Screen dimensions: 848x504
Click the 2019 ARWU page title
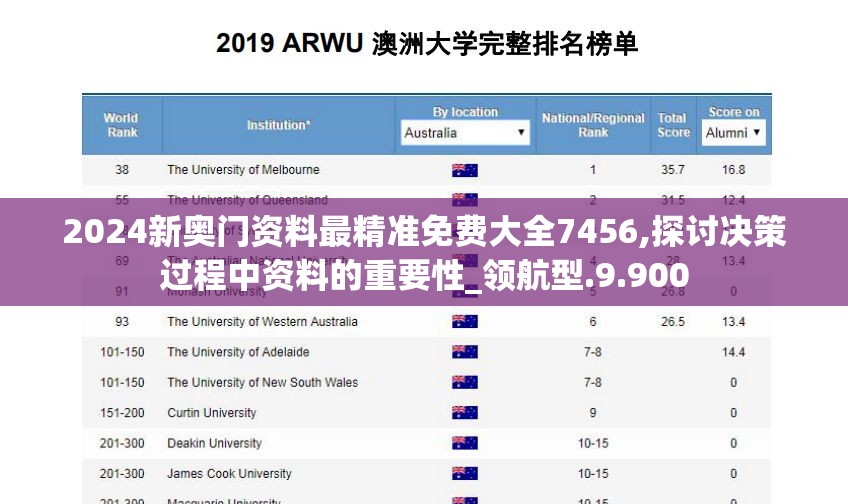tap(427, 43)
